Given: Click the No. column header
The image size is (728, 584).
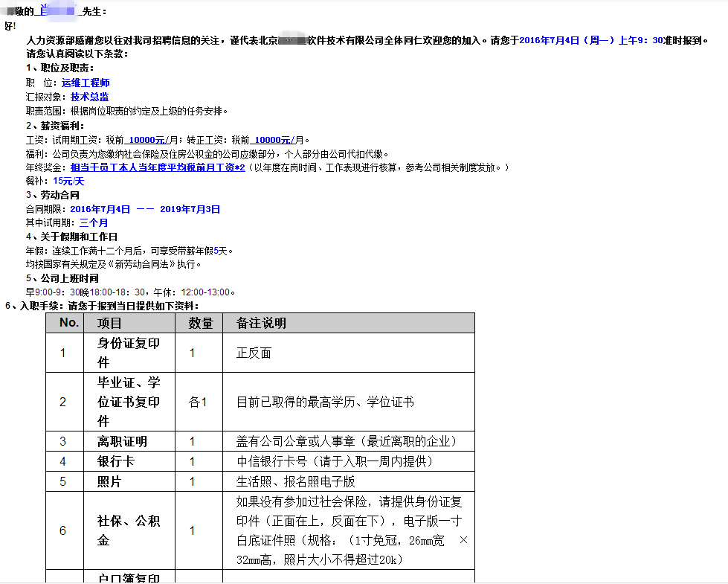Looking at the screenshot, I should point(69,323).
